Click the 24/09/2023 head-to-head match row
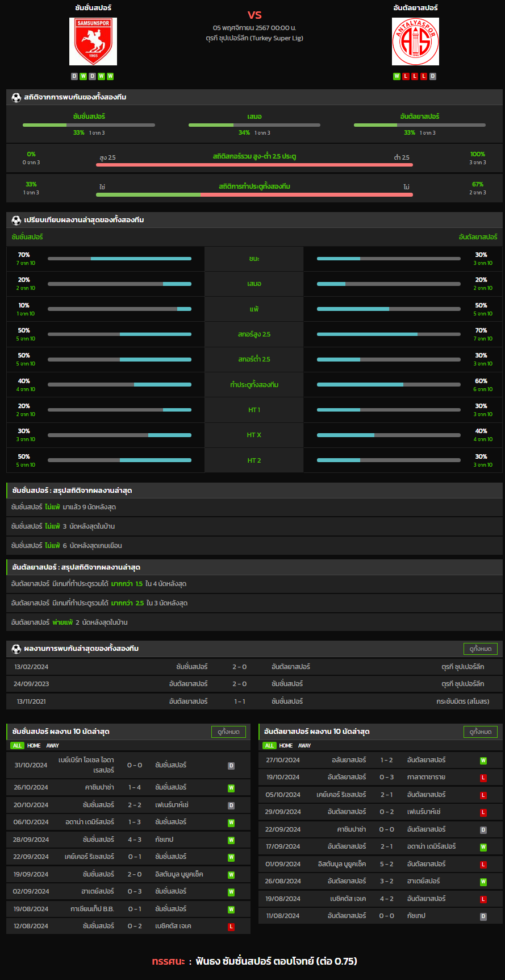 pos(254,684)
